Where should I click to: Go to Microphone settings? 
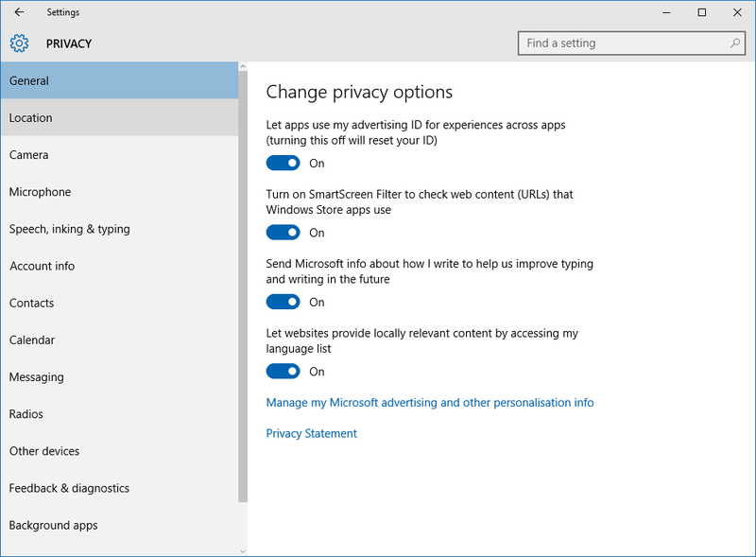pyautogui.click(x=120, y=192)
